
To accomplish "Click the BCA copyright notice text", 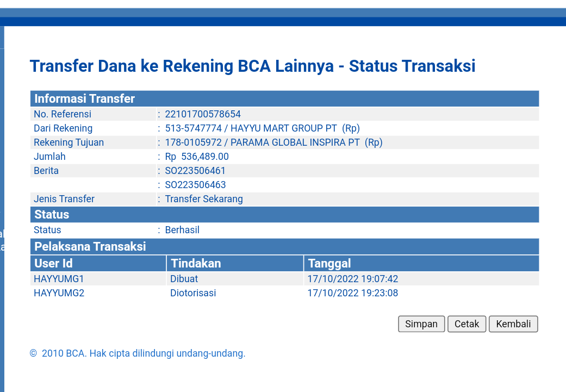I will click(x=138, y=353).
